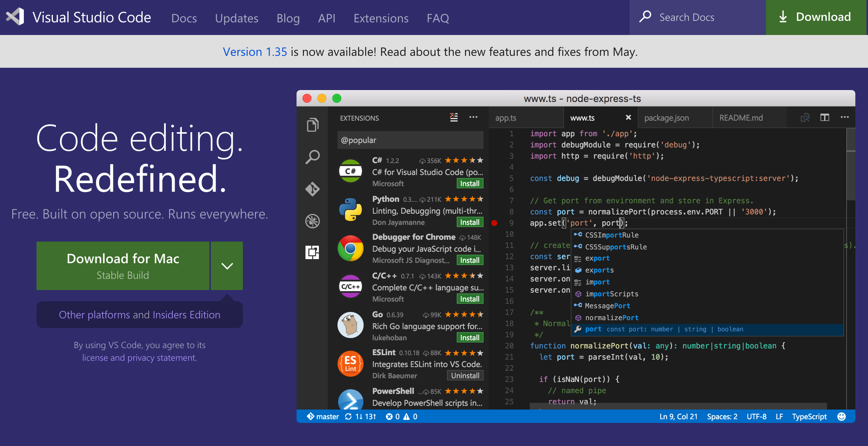Click the editor minimap scrollbar slider
Viewport: 868px width, 446px height.
click(x=850, y=175)
